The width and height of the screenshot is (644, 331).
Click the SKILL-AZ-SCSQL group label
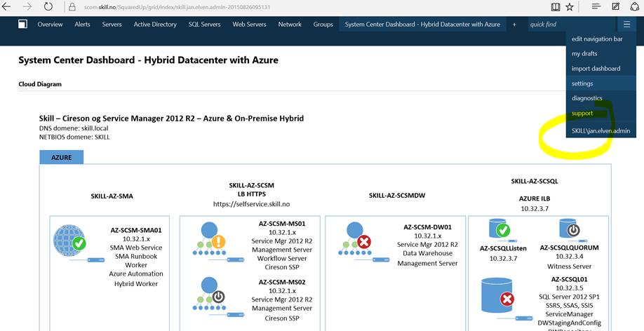pos(535,181)
